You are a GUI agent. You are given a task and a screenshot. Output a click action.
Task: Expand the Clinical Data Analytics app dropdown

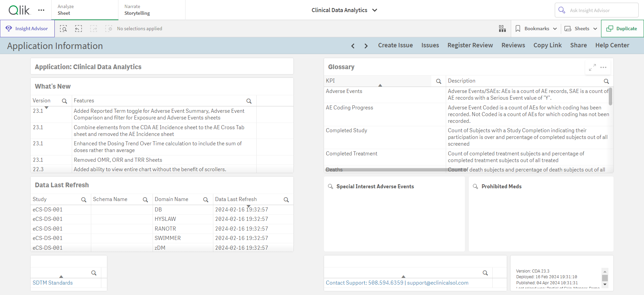pos(375,10)
